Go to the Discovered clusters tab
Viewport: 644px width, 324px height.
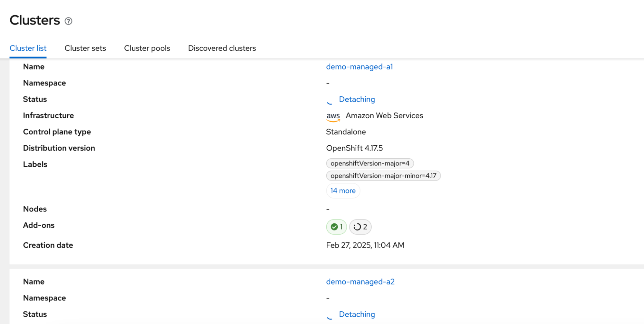[x=222, y=48]
